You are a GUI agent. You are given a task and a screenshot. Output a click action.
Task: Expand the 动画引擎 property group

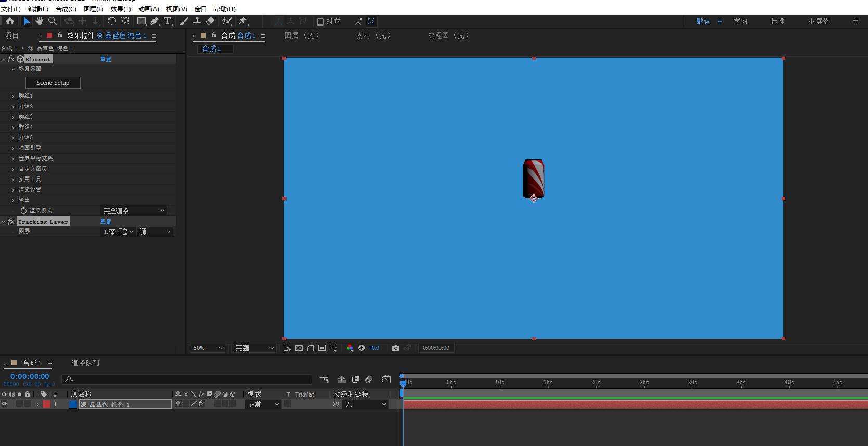click(13, 148)
